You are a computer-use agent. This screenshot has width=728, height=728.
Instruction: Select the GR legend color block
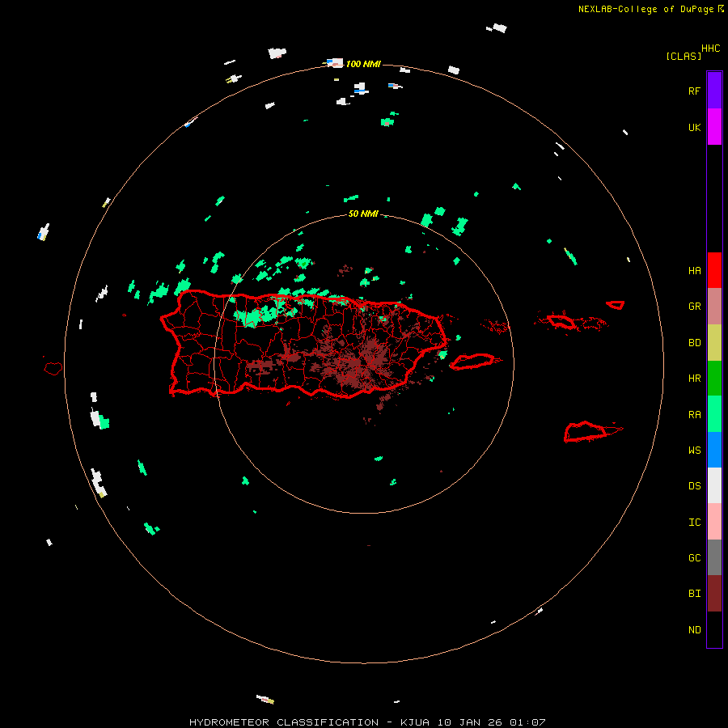click(x=714, y=307)
